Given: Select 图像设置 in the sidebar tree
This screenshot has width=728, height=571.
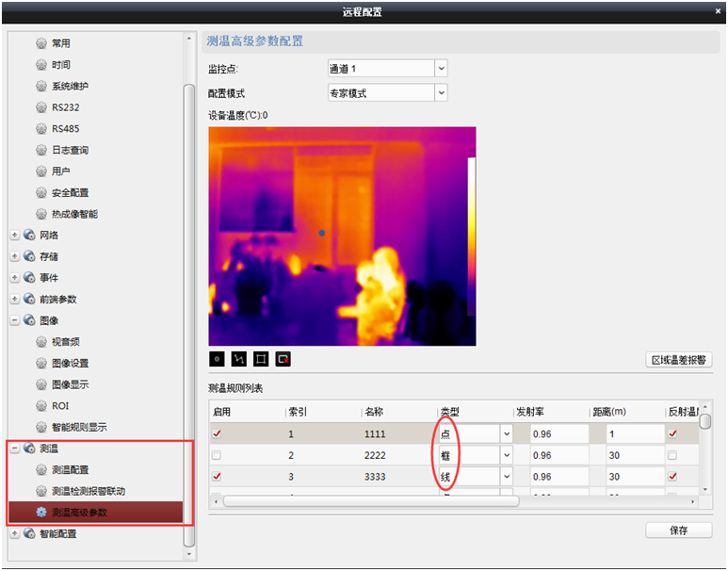Looking at the screenshot, I should point(71,363).
